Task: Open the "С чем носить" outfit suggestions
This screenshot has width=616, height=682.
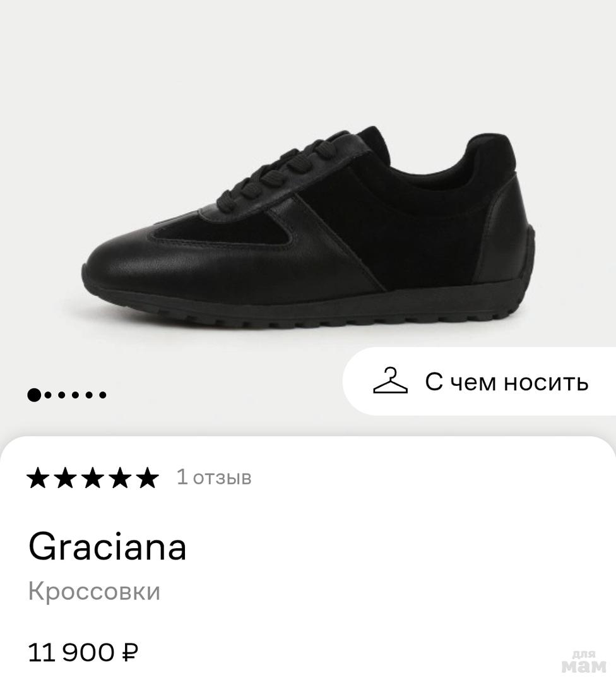Action: [x=479, y=381]
